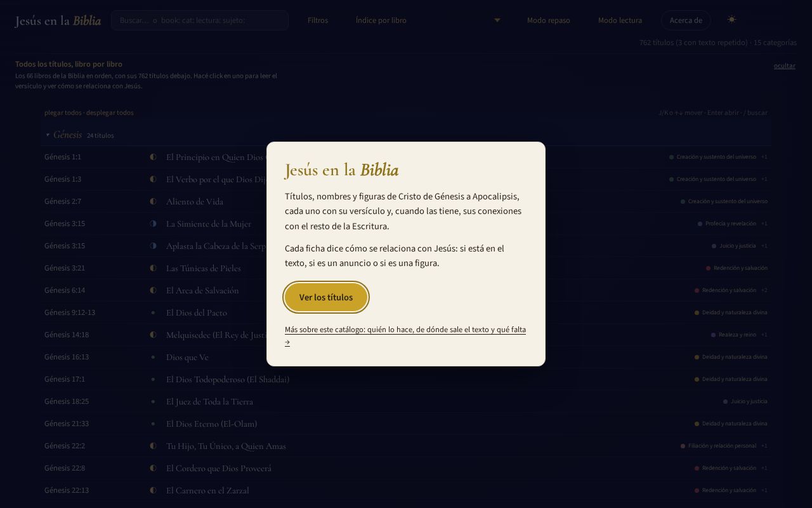This screenshot has height=508, width=812.
Task: Click plegar todos link
Action: point(63,112)
